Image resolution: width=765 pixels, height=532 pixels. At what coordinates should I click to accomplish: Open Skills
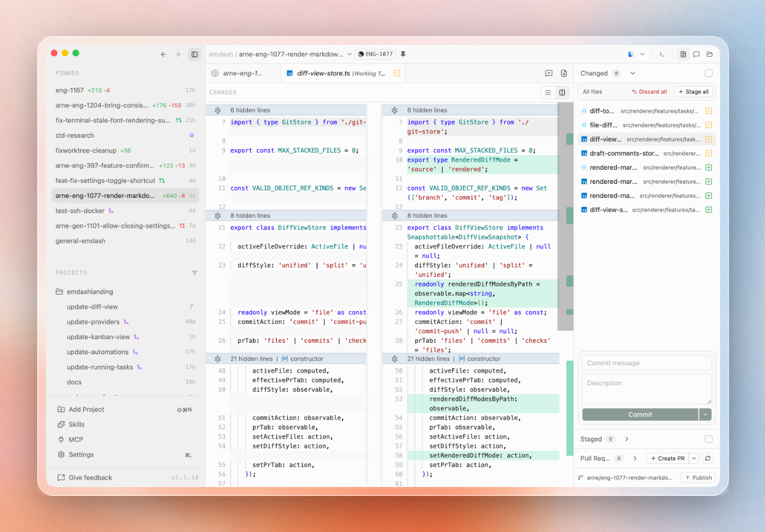tap(125, 425)
